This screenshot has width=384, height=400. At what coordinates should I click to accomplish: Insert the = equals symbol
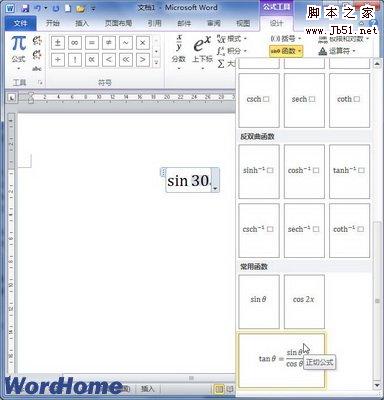[92, 43]
